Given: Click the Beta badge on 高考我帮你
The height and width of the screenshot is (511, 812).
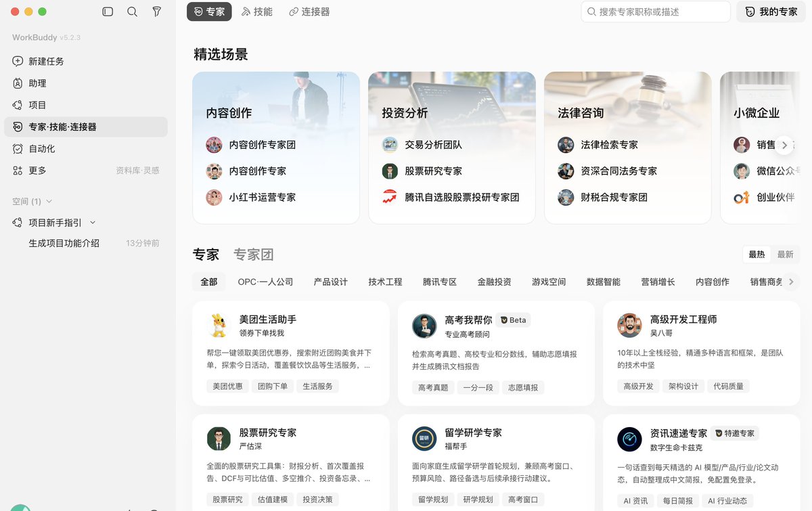Looking at the screenshot, I should [513, 319].
